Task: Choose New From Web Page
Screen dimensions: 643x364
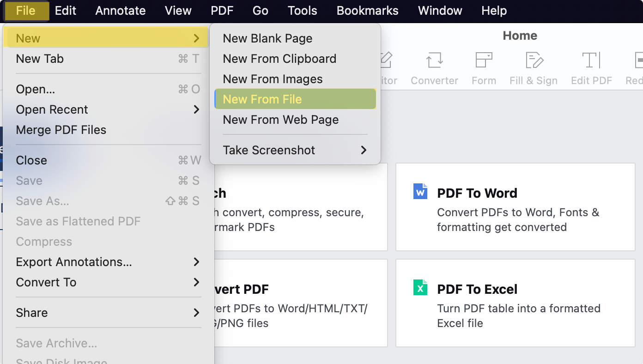Action: 295,120
